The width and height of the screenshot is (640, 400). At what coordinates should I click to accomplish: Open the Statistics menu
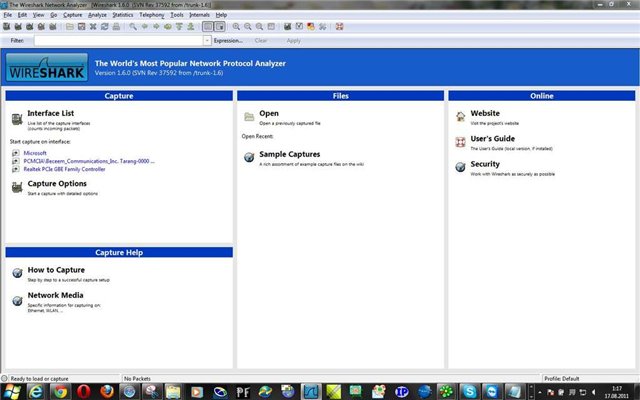click(x=123, y=15)
